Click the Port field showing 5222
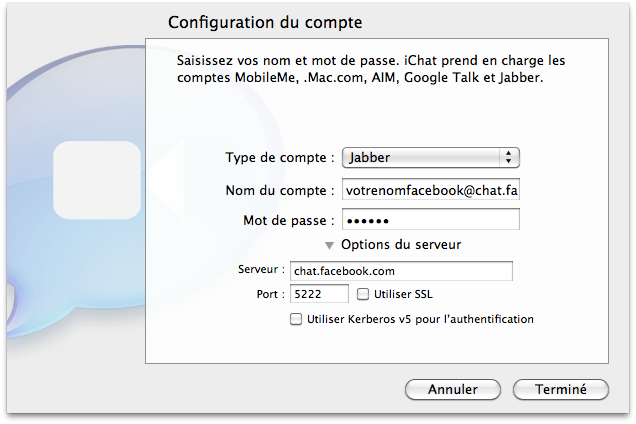636x424 pixels. point(318,294)
